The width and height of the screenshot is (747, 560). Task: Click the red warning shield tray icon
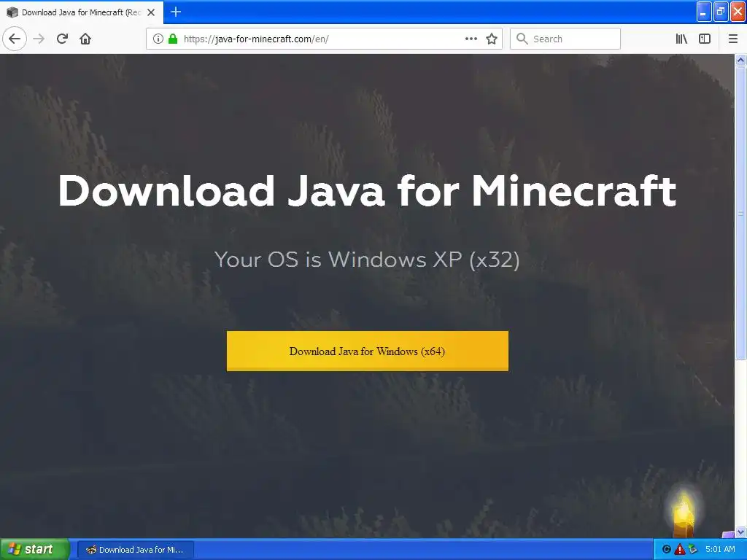coord(680,549)
